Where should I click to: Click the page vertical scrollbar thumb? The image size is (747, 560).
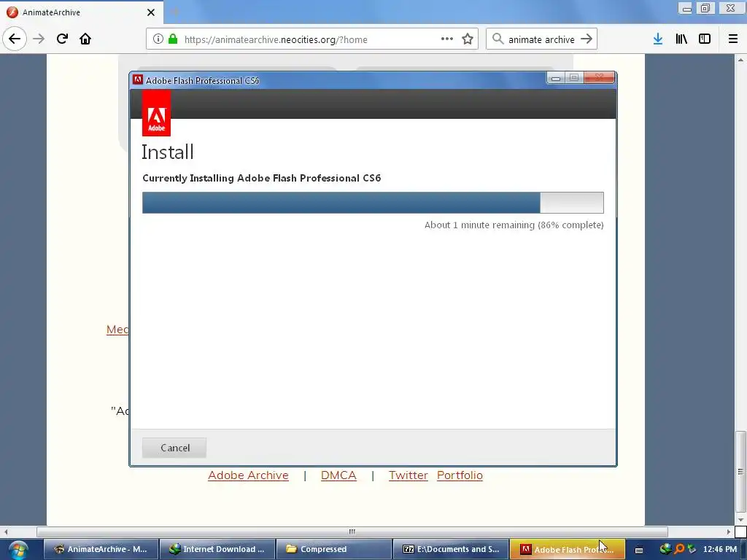(740, 470)
